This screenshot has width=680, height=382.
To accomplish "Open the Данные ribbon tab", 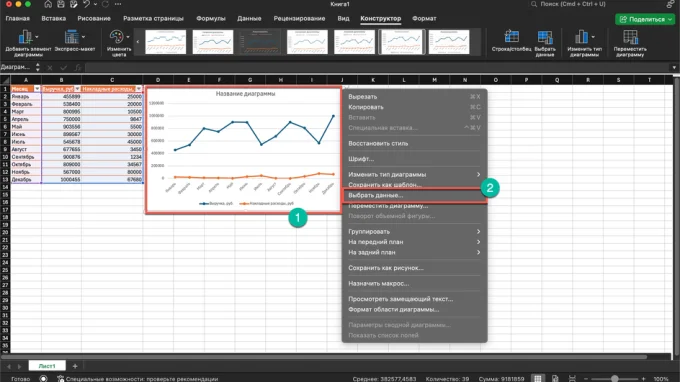I will coord(249,19).
